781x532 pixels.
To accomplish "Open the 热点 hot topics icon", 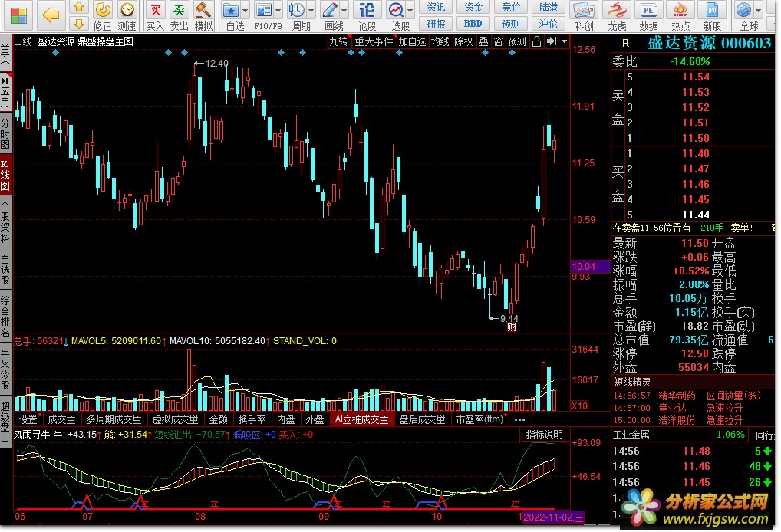I will (x=680, y=16).
